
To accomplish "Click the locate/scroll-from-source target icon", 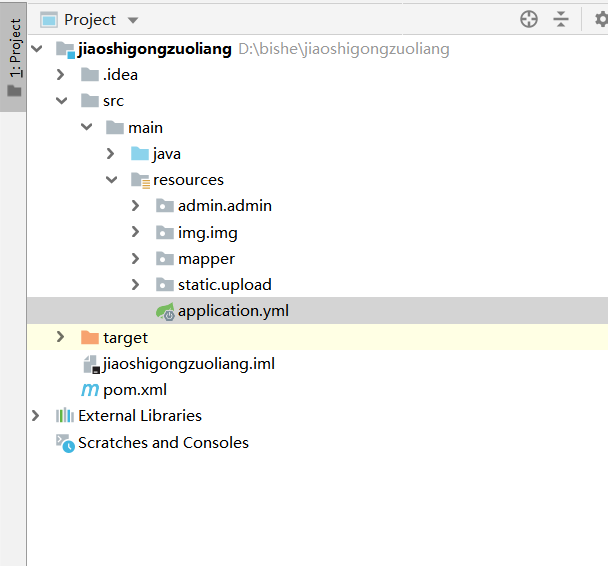I will (x=529, y=19).
